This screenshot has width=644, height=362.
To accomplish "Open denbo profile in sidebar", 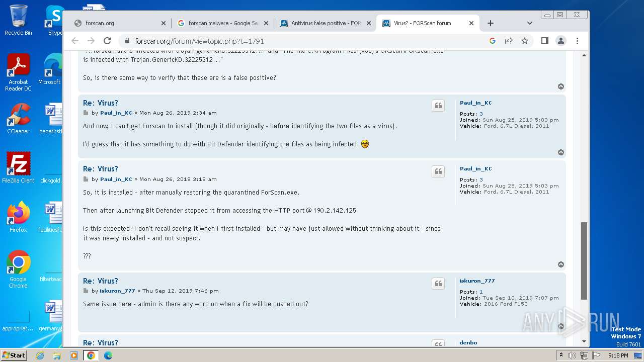I will [x=468, y=343].
